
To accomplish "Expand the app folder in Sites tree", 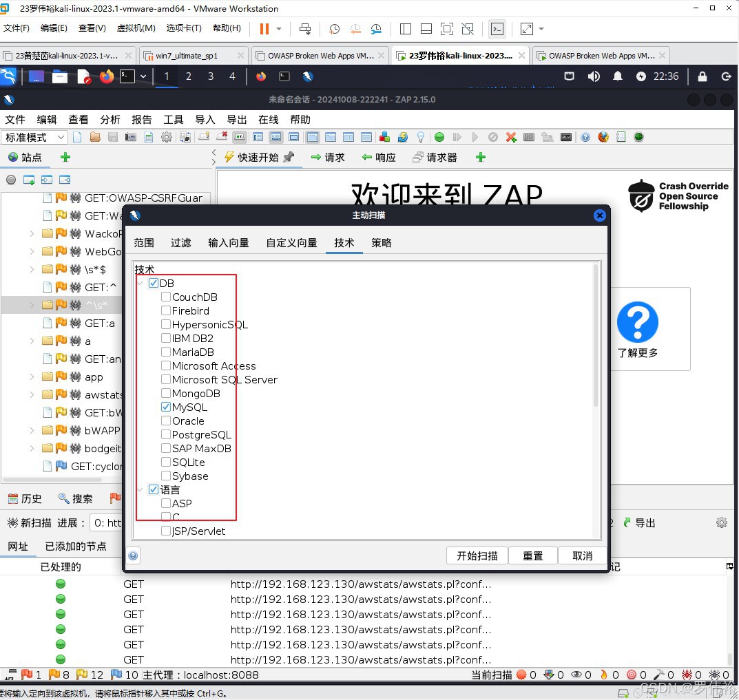I will [x=32, y=377].
